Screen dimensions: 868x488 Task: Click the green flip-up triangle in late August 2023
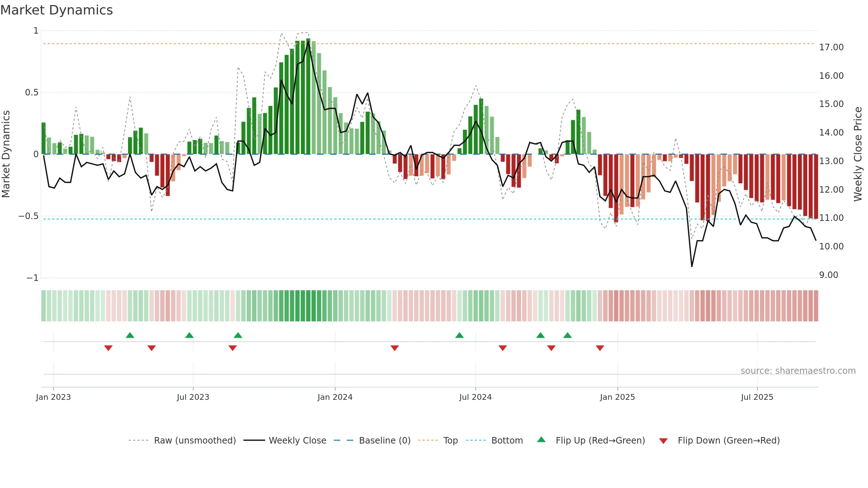click(x=238, y=335)
